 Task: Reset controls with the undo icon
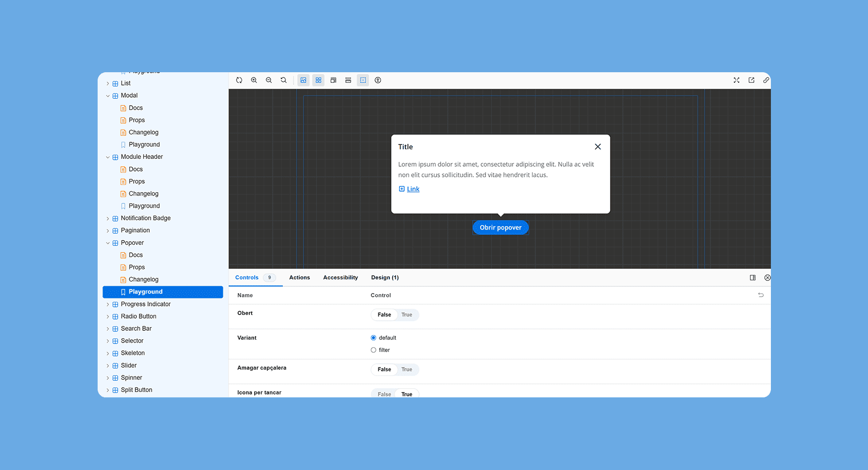[761, 295]
